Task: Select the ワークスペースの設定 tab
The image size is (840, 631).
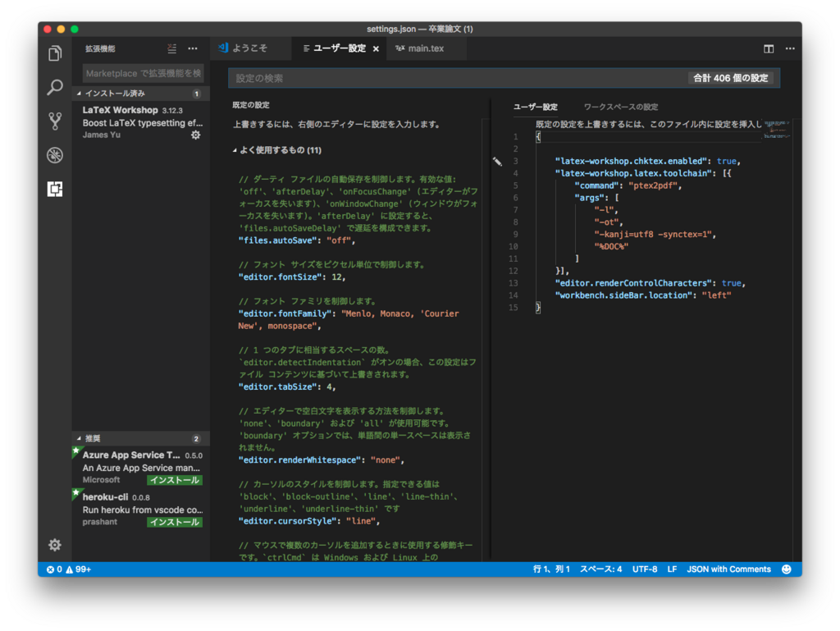Action: (x=621, y=107)
